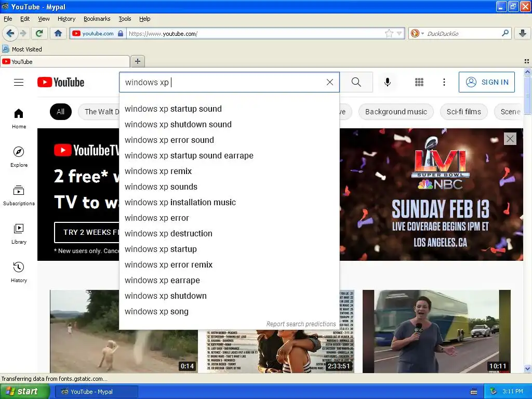Open the reporter with microphone video thumbnail
The image size is (532, 399).
click(x=436, y=331)
